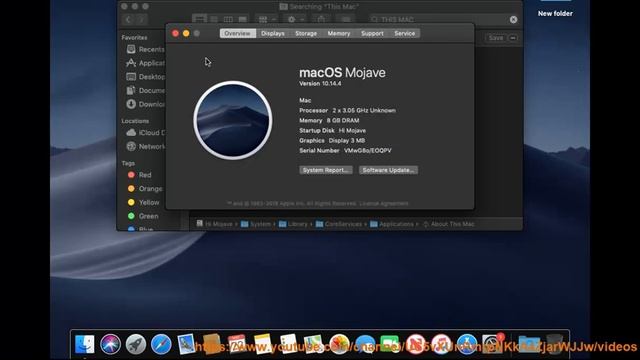Switch to the Storage tab
This screenshot has width=640, height=360.
[x=306, y=33]
